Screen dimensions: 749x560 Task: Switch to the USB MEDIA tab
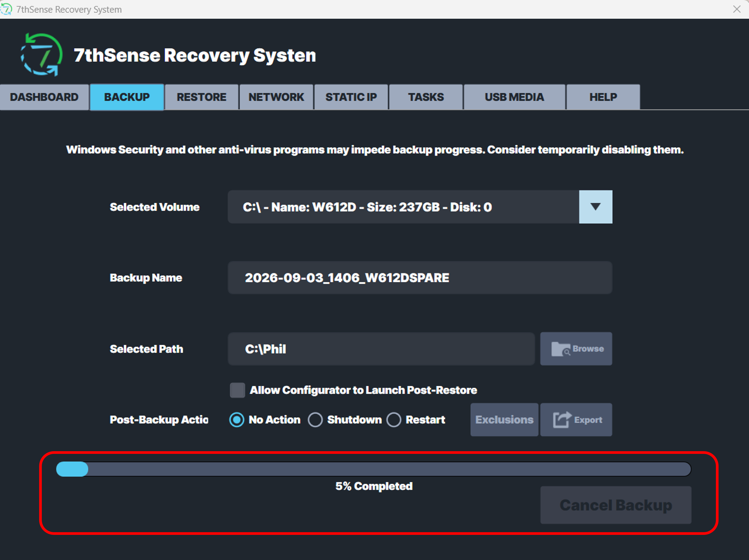point(514,97)
